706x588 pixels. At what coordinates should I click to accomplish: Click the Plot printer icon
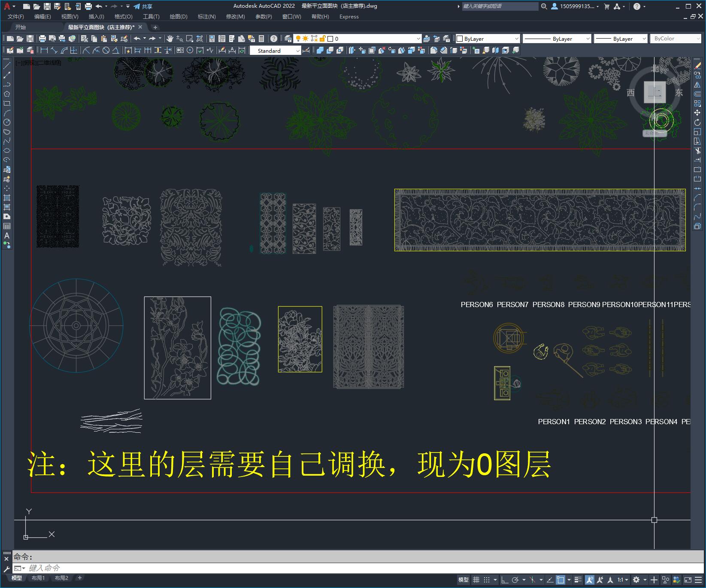tap(42, 39)
